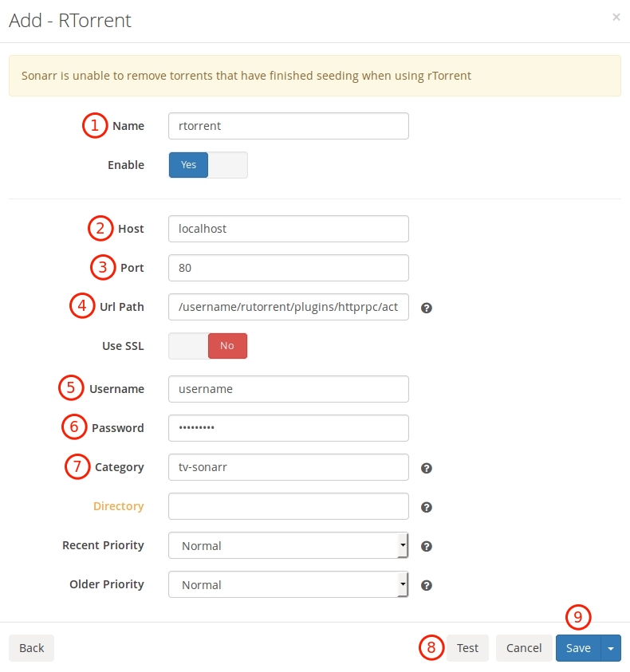This screenshot has height=672, width=630.
Task: Expand the Save button dropdown arrow
Action: 611,648
